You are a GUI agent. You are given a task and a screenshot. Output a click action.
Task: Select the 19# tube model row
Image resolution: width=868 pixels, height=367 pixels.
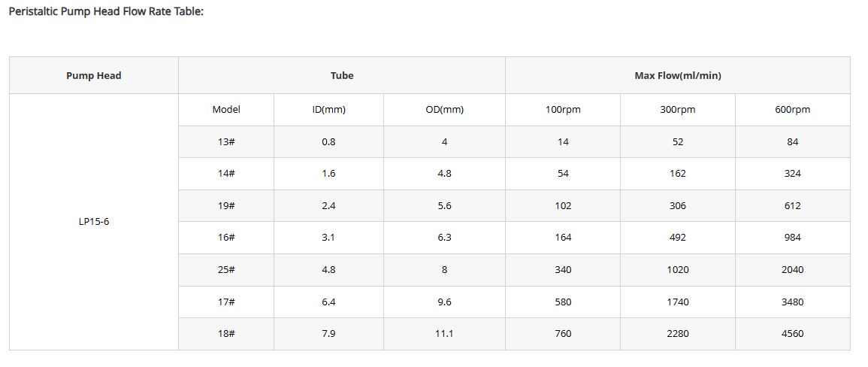(514, 206)
